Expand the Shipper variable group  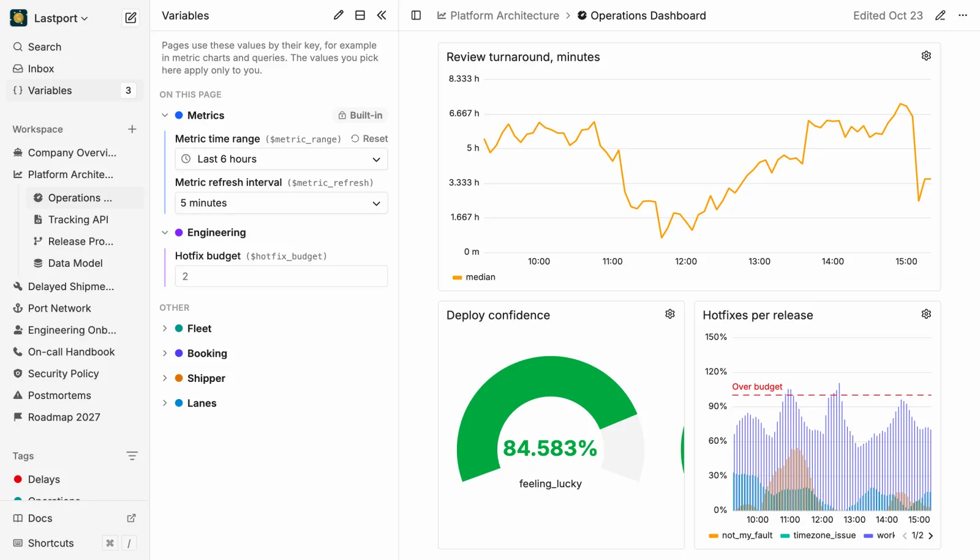click(x=165, y=378)
